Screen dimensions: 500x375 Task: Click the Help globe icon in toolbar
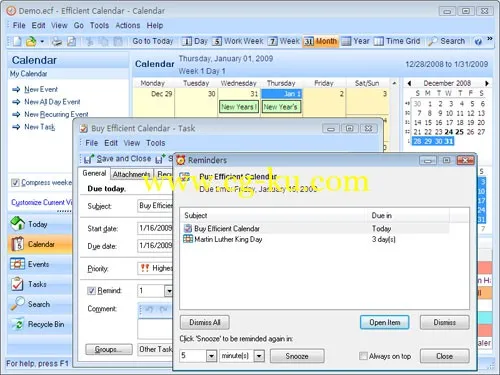point(478,42)
